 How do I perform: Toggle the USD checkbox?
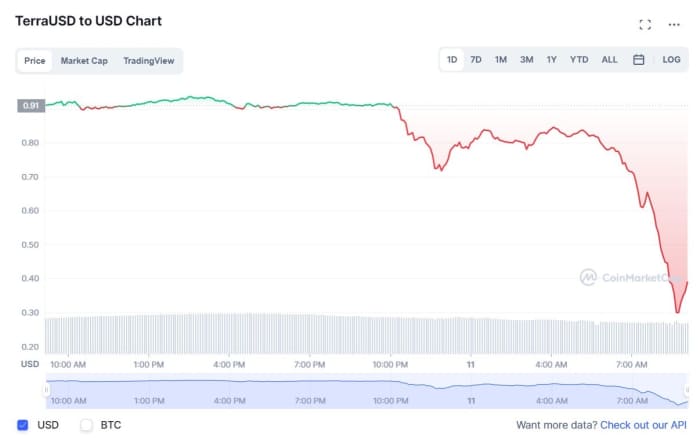point(25,425)
